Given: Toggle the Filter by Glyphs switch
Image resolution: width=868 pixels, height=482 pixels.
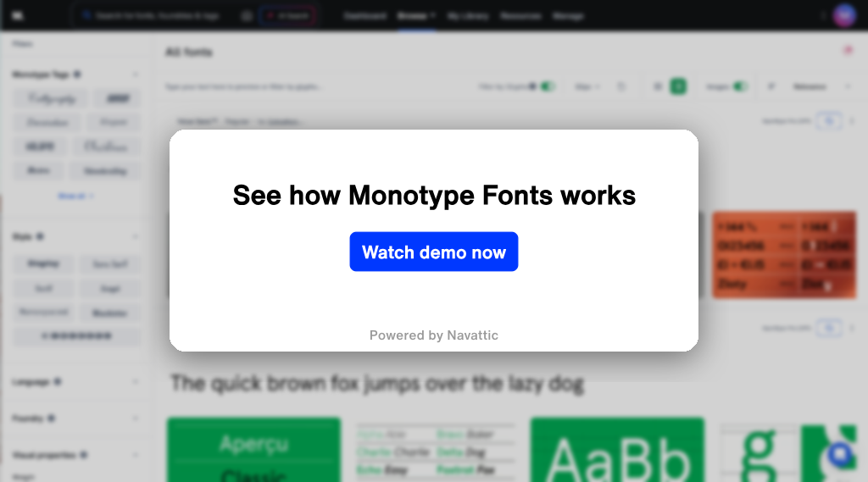Looking at the screenshot, I should tap(548, 86).
